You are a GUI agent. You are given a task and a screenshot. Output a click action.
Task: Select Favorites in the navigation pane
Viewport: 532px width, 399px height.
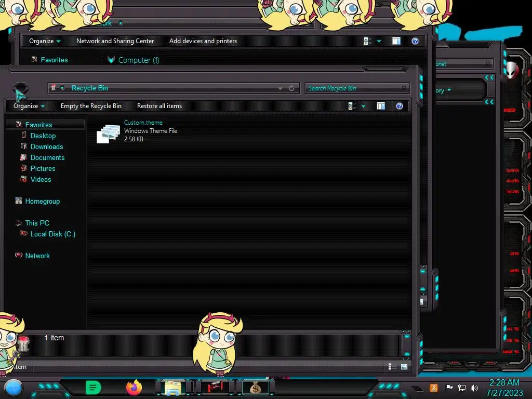click(38, 125)
